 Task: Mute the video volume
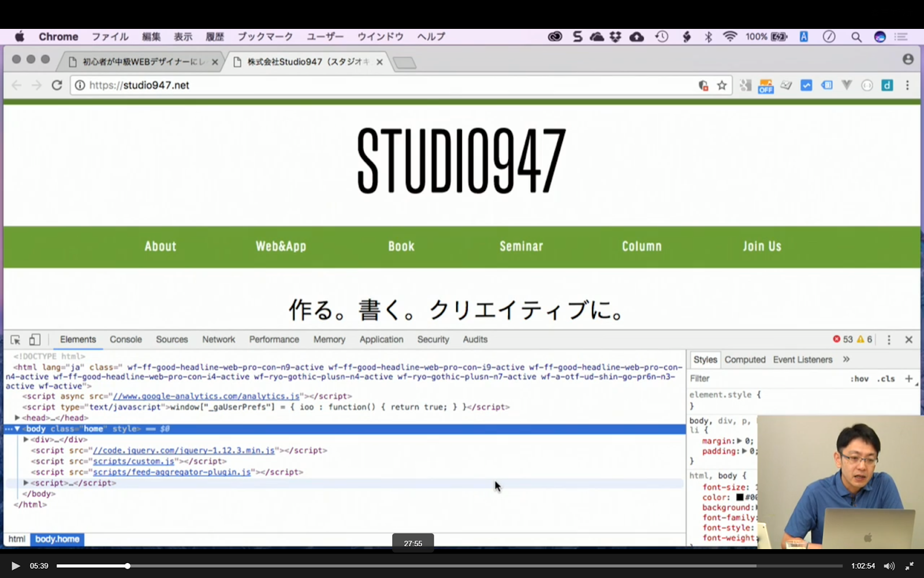click(889, 566)
